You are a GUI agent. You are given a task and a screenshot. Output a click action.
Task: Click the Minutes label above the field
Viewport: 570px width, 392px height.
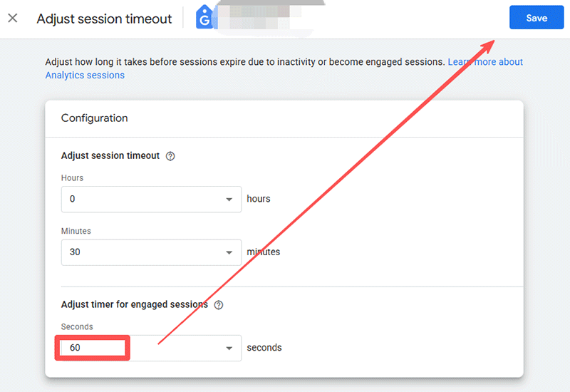[76, 231]
